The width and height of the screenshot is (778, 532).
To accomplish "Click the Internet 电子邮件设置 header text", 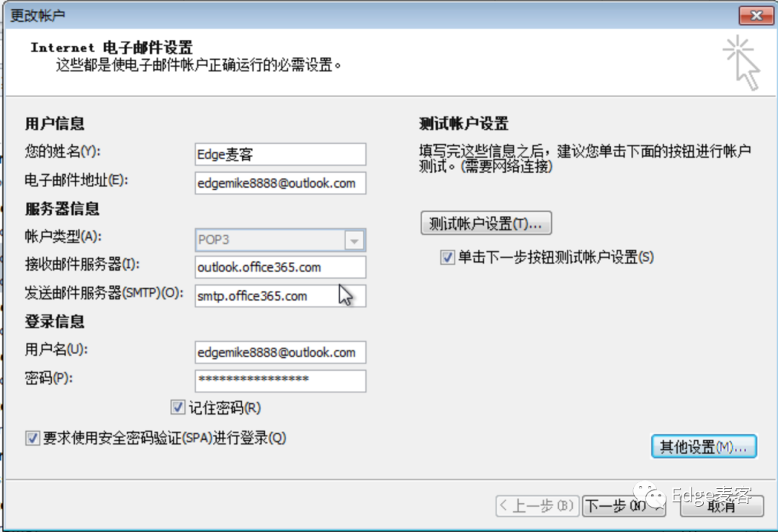I will pos(109,48).
